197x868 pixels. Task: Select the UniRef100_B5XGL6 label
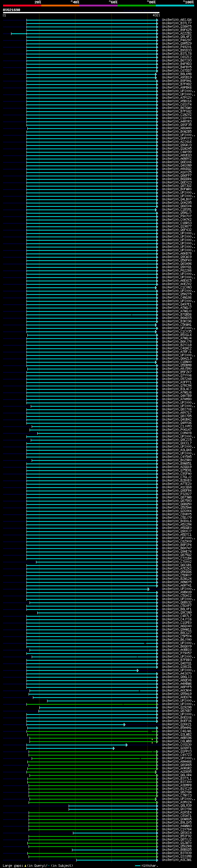click(x=177, y=335)
